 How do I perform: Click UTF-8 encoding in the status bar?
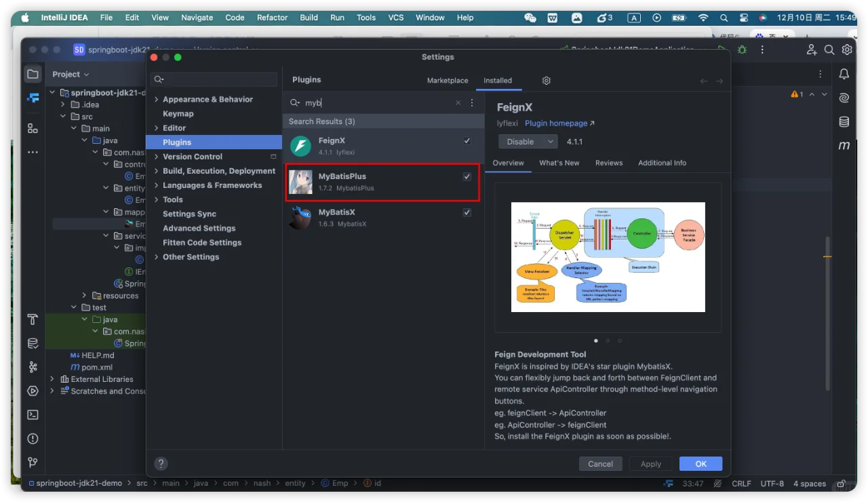coord(772,484)
